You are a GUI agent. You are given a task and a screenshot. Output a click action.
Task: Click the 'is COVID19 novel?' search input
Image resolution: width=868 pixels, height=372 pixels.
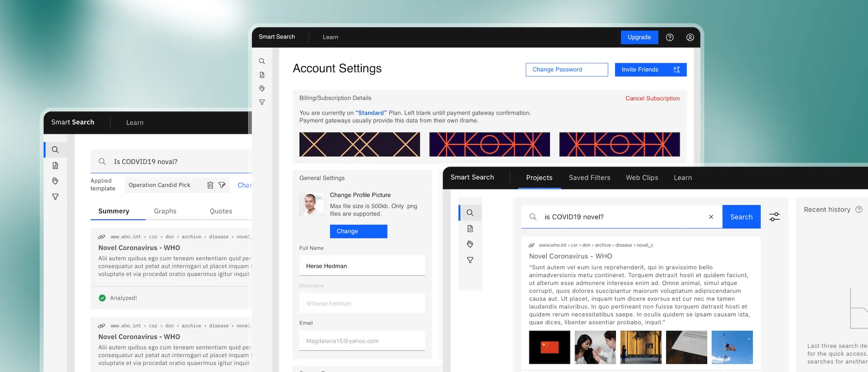(622, 217)
